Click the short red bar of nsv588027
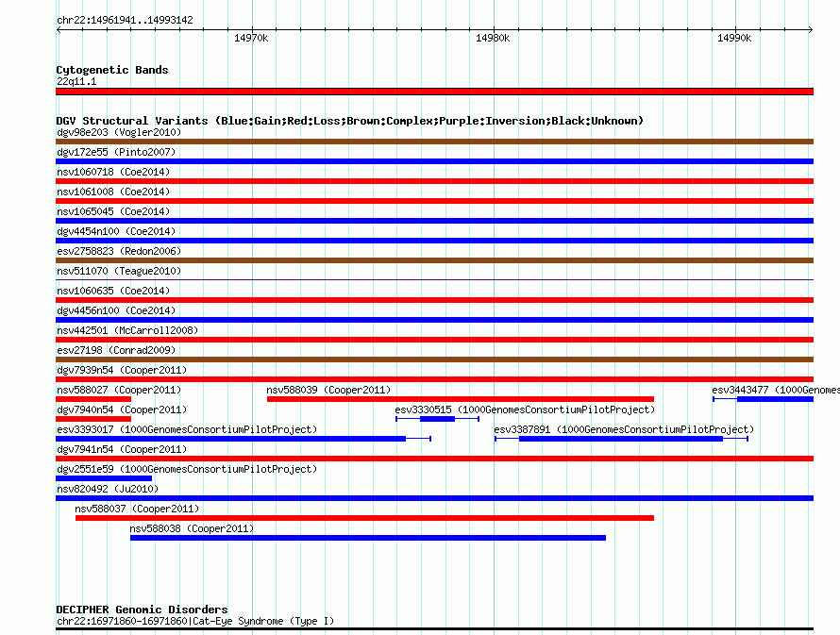The width and height of the screenshot is (840, 635). click(93, 399)
